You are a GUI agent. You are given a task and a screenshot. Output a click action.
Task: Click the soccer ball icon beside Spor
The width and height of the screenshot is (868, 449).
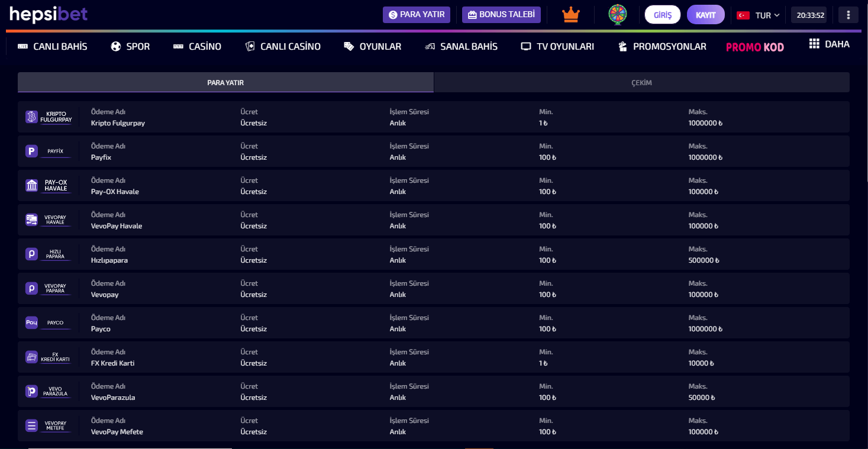116,46
